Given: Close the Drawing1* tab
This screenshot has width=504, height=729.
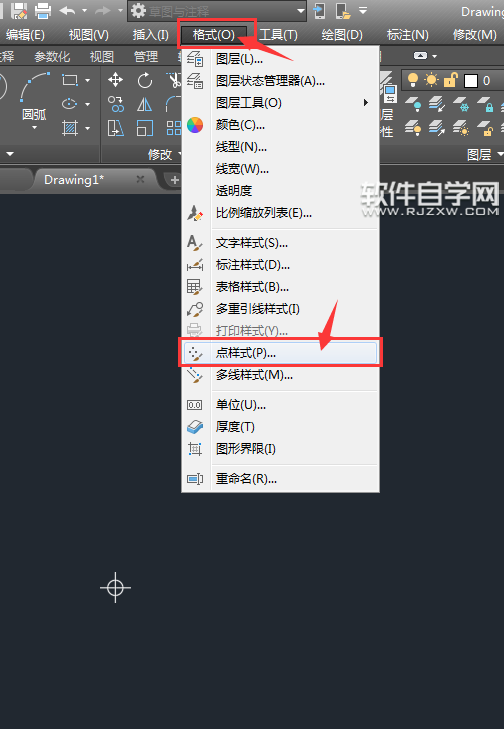Looking at the screenshot, I should pyautogui.click(x=140, y=179).
